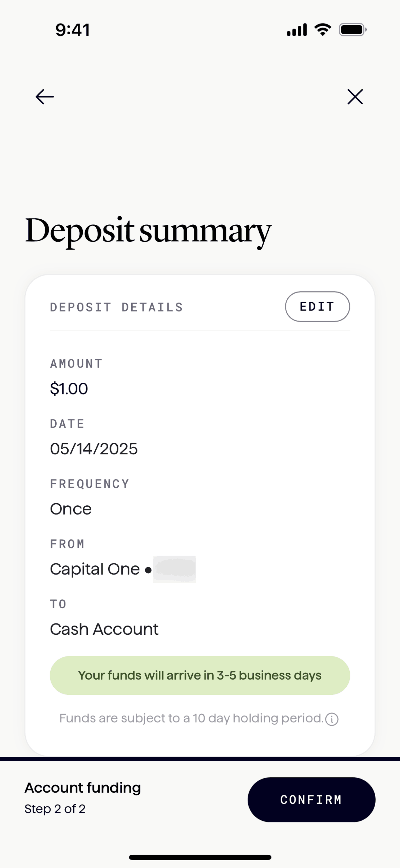The image size is (400, 868).
Task: Tap the Capital One source account
Action: [95, 569]
